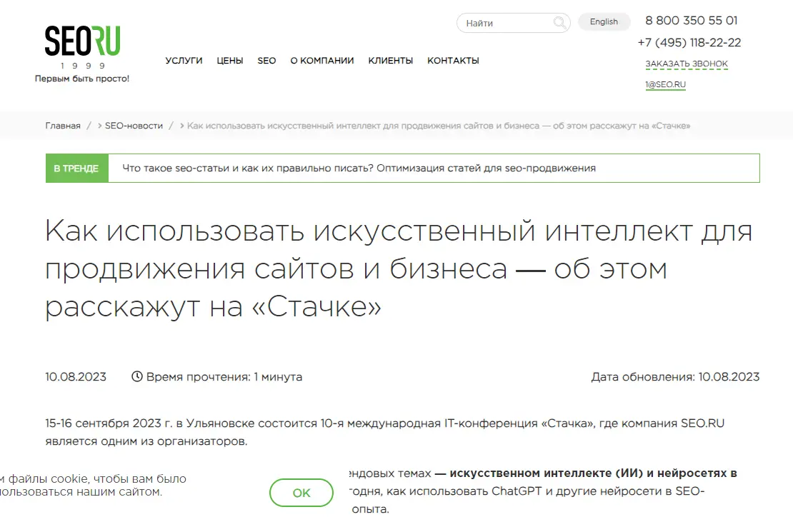Click the slogan "Первым быть просто!"
793x532 pixels.
[x=82, y=79]
